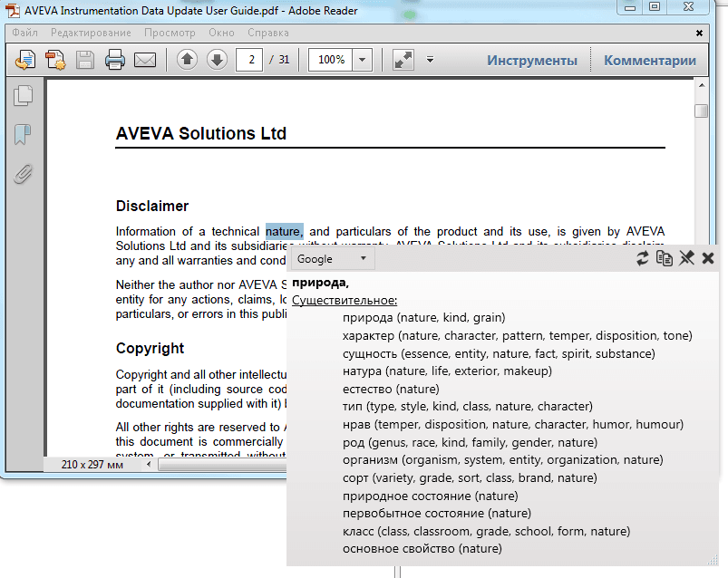The height and width of the screenshot is (578, 728).
Task: Click the convert to PDF online icon
Action: [25, 60]
